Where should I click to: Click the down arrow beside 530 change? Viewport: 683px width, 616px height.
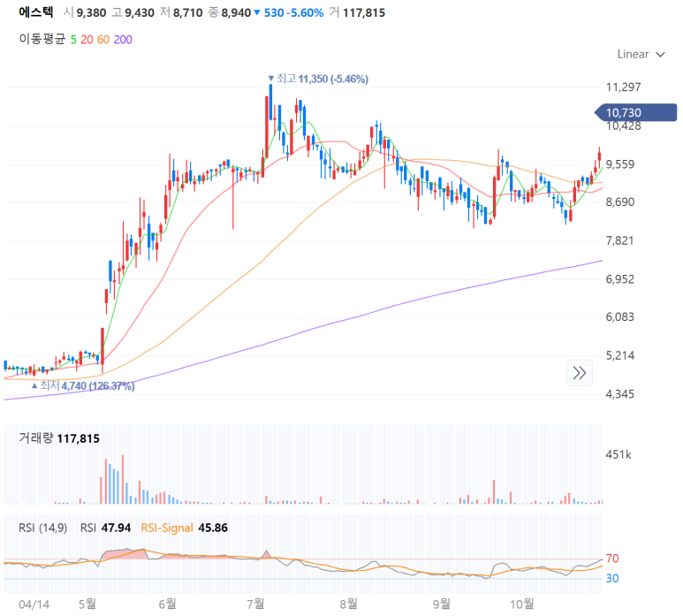tap(257, 13)
